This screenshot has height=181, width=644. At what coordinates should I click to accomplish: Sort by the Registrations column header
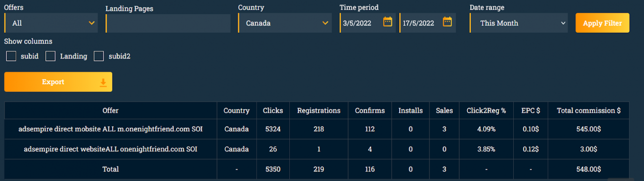(x=319, y=111)
